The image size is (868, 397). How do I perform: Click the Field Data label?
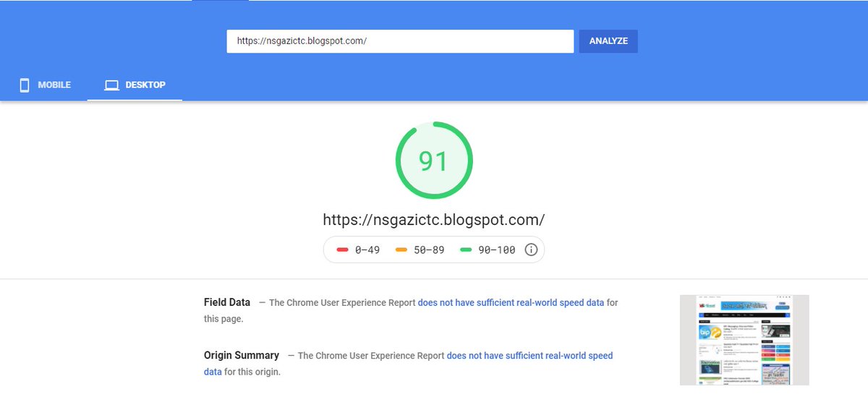tap(227, 302)
